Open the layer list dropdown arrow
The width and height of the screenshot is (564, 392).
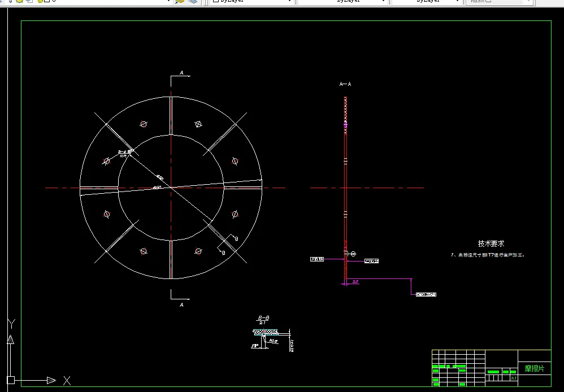pos(169,2)
